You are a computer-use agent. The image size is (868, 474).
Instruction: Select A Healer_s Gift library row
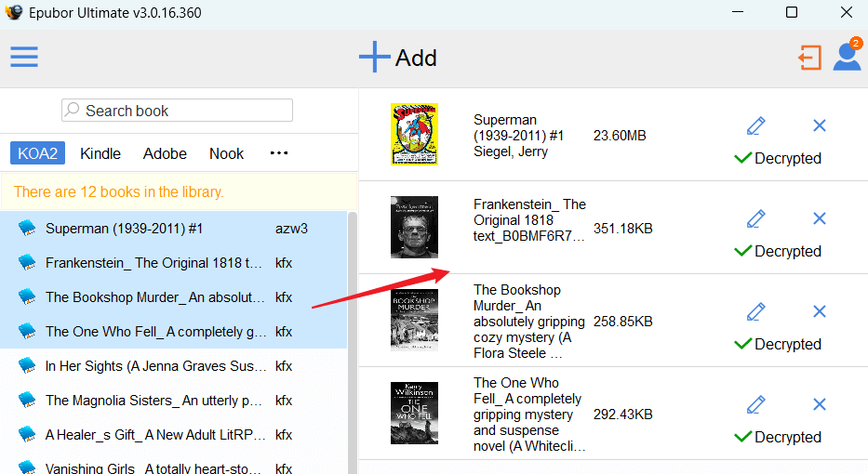(x=174, y=434)
